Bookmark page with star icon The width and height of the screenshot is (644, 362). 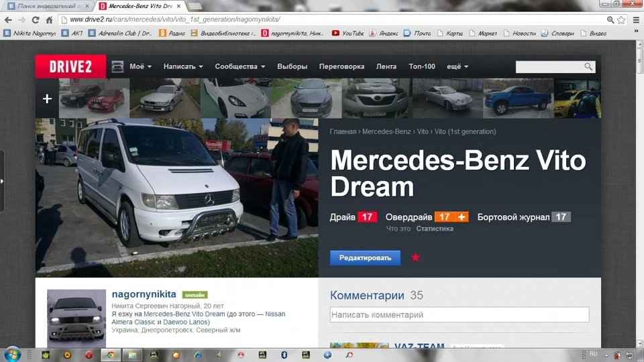pyautogui.click(x=621, y=19)
